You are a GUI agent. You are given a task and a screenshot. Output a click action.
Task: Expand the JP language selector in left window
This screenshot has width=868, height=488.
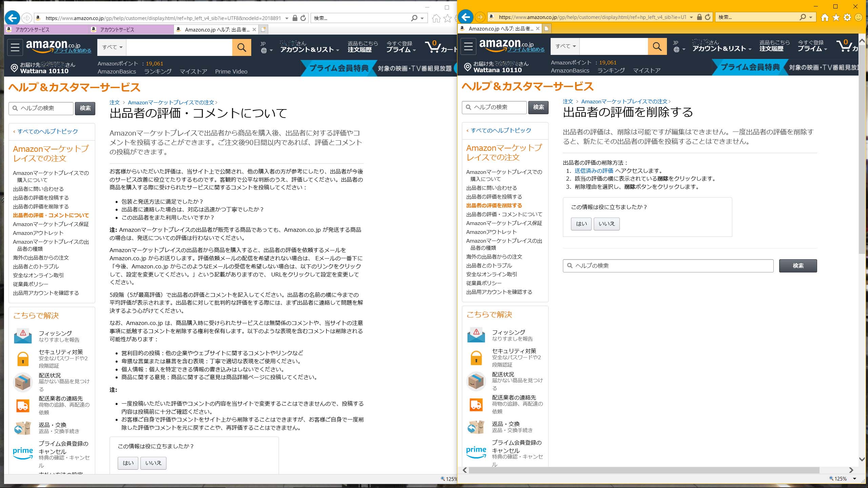(266, 47)
